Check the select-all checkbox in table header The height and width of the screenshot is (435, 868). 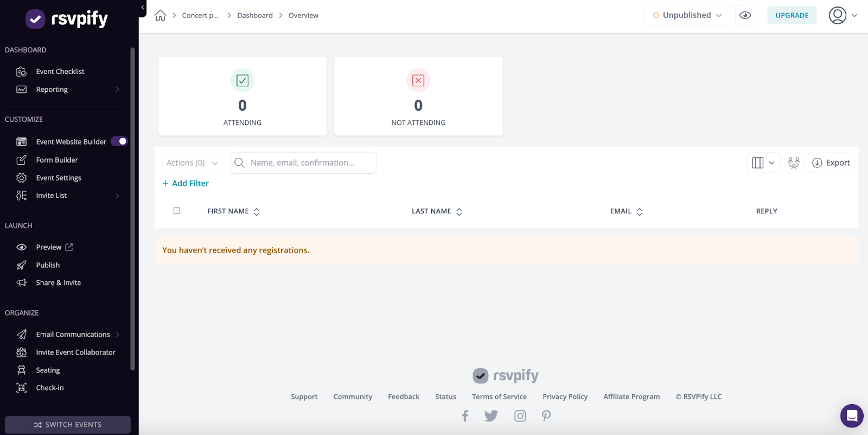tap(177, 211)
